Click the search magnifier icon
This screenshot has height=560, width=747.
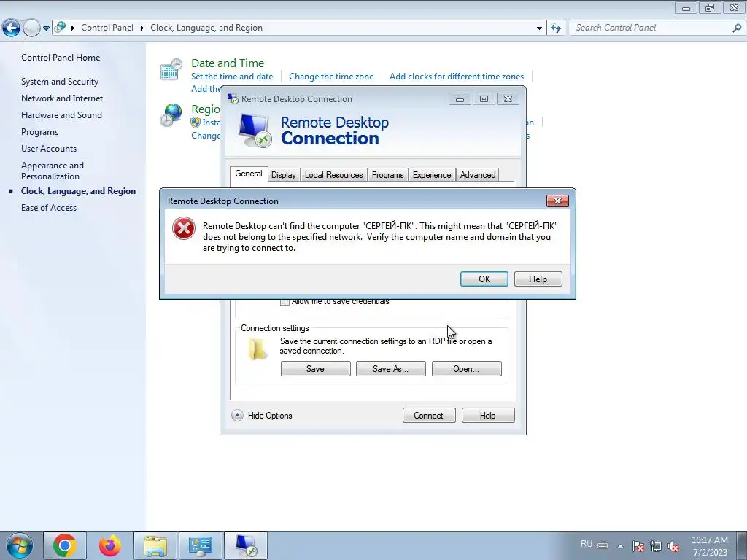pyautogui.click(x=737, y=28)
